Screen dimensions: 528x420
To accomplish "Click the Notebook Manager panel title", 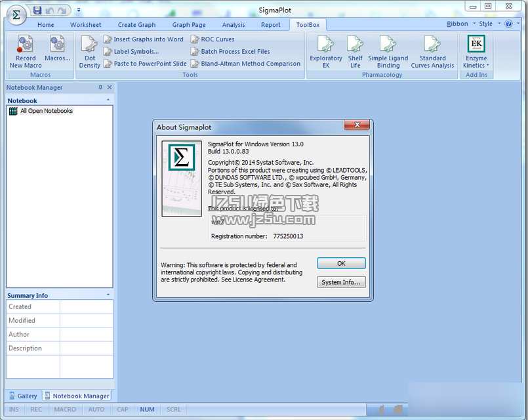I will point(34,87).
